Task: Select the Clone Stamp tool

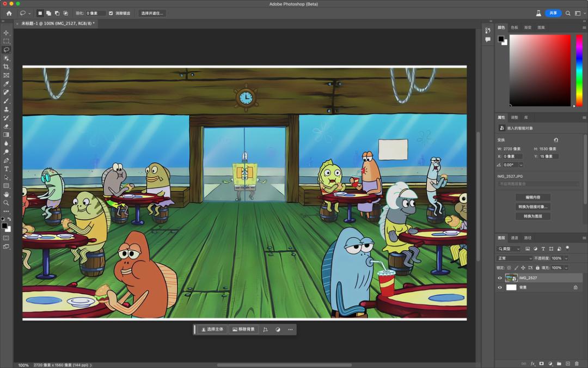Action: tap(7, 109)
